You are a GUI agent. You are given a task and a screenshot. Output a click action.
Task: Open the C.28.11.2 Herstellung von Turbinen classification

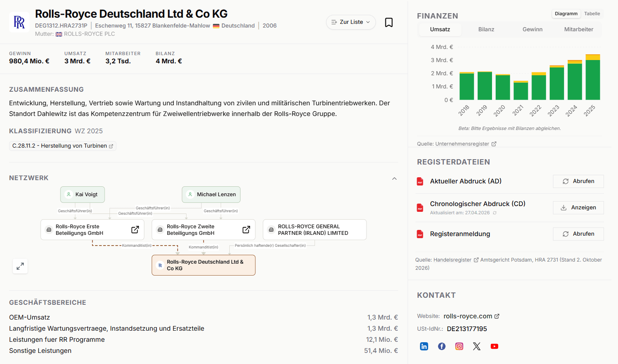[63, 146]
